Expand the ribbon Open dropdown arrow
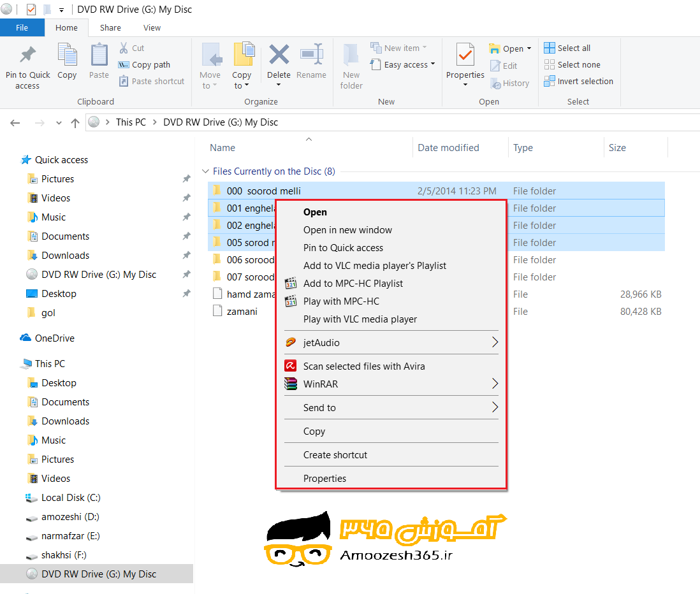This screenshot has width=700, height=594. [529, 48]
